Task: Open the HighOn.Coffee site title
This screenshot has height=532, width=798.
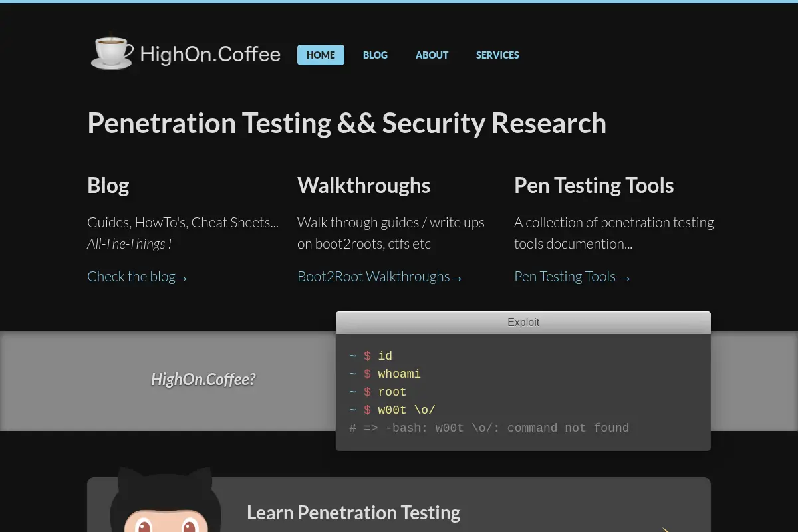Action: (210, 55)
